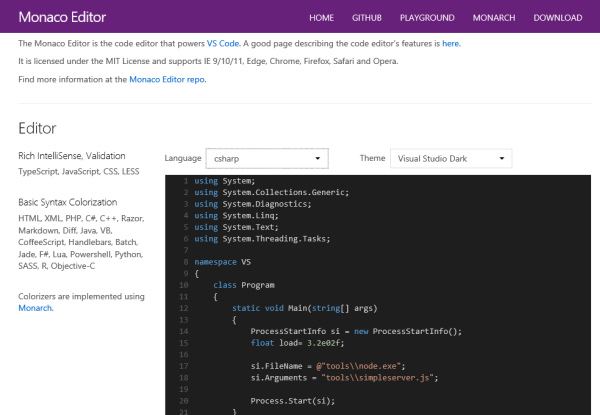Expand the Language csharp dropdown

[x=265, y=158]
